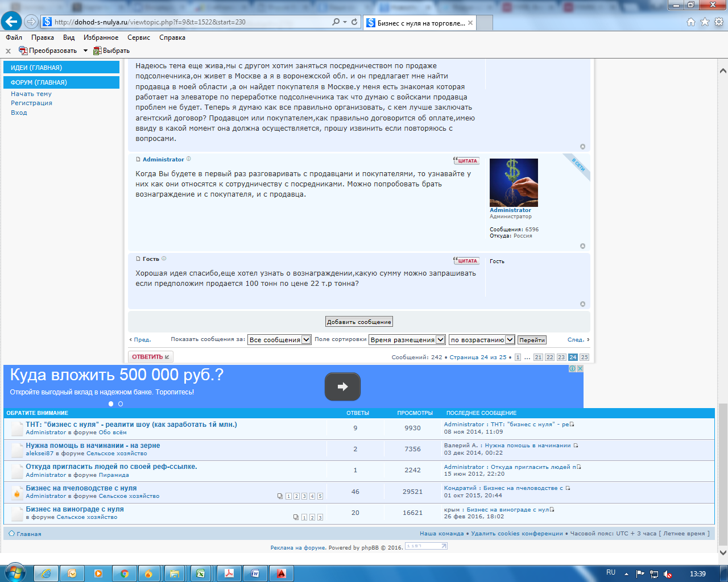Go to page 25 of the topic
Viewport: 728px width, 582px height.
tap(584, 357)
